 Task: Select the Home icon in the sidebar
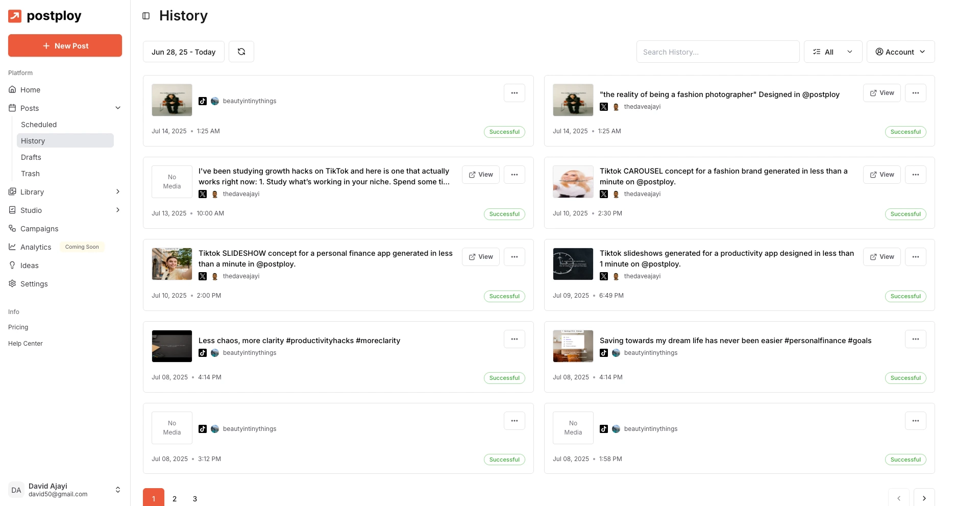click(x=12, y=89)
